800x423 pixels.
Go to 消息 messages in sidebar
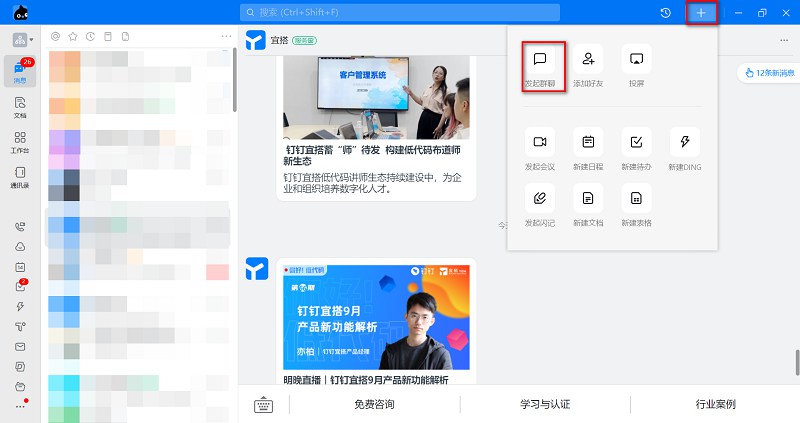point(20,71)
